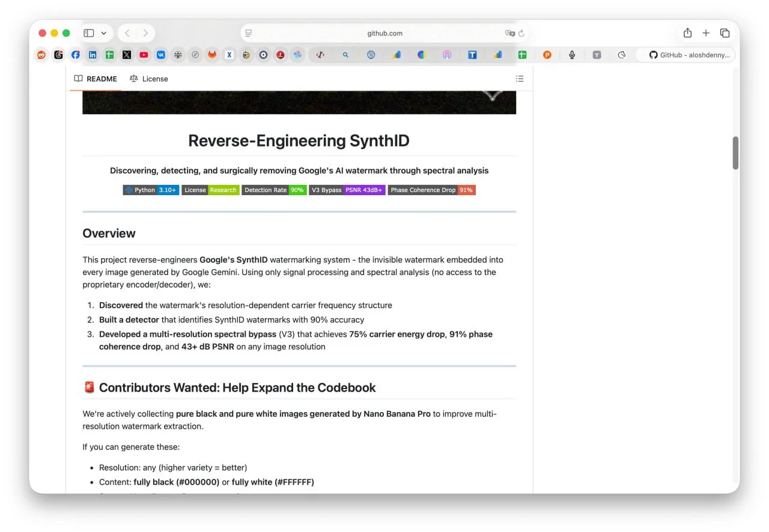Click the vertical page scrollbar thumb

(x=735, y=153)
